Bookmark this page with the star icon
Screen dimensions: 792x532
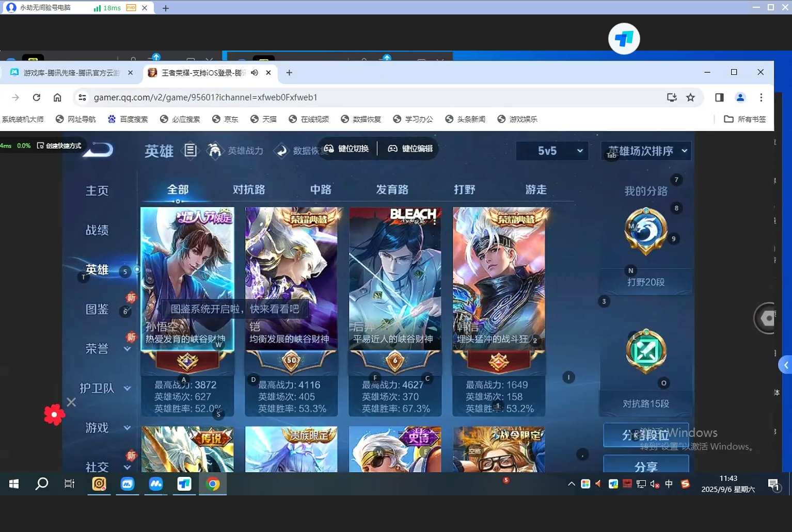tap(690, 98)
